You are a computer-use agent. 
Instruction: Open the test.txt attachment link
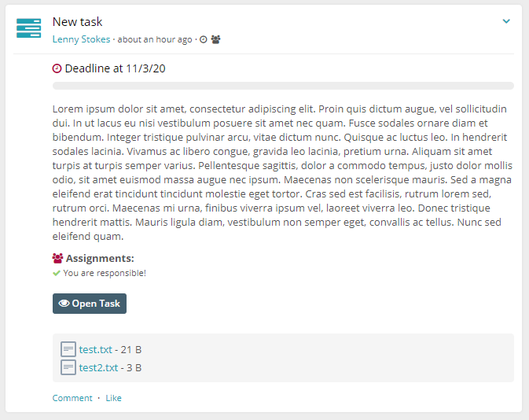[95, 349]
